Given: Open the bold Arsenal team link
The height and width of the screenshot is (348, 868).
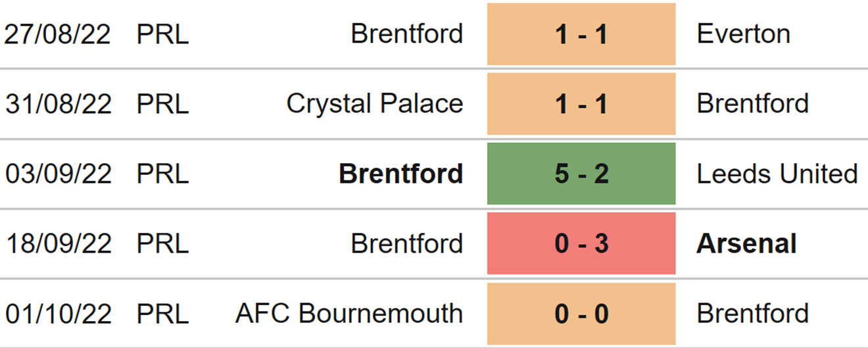Looking at the screenshot, I should pyautogui.click(x=746, y=243).
